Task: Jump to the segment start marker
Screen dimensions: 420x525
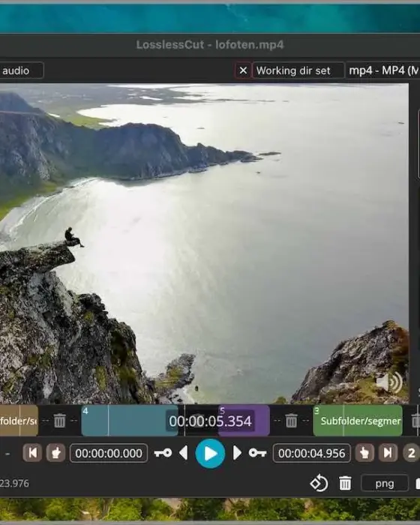Action: 32,453
